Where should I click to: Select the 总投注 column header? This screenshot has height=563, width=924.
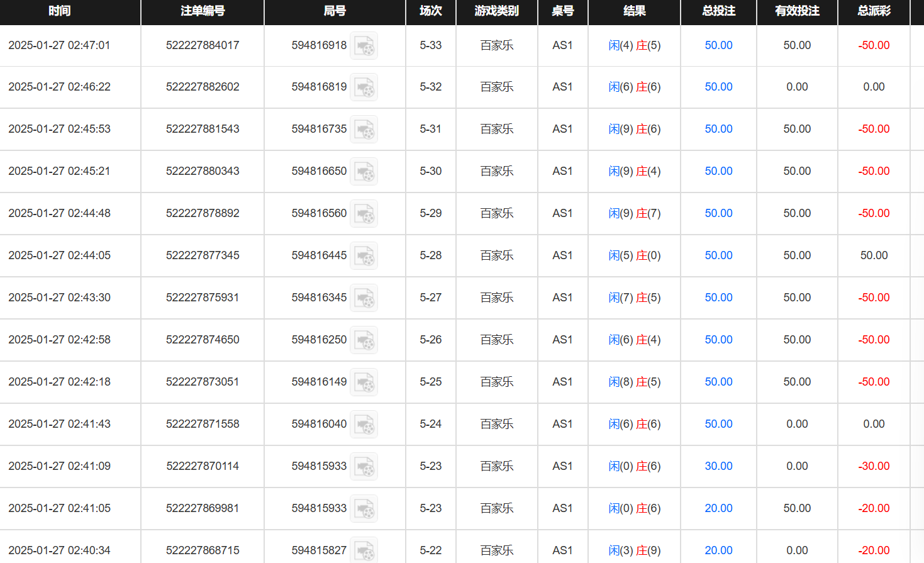click(x=718, y=11)
